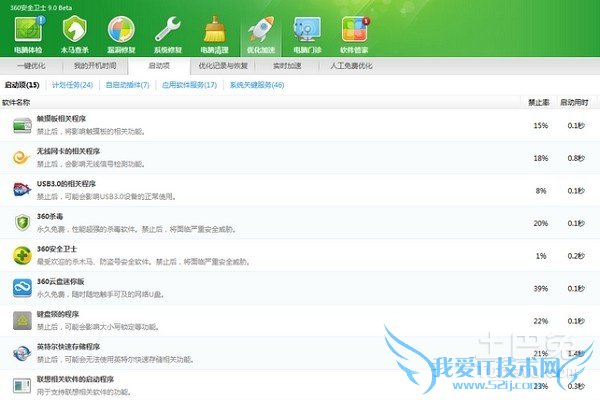
Task: Click the 英特尔快速存储程序 row icon
Action: tap(22, 353)
